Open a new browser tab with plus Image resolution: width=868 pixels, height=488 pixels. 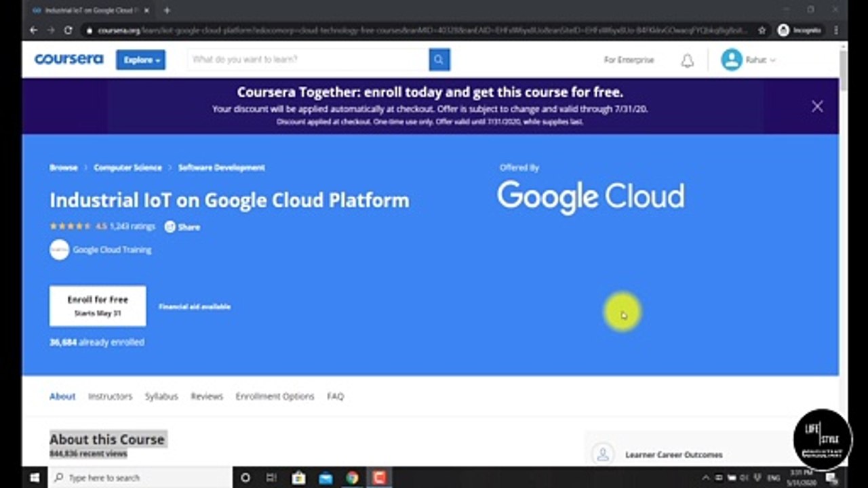pyautogui.click(x=167, y=10)
